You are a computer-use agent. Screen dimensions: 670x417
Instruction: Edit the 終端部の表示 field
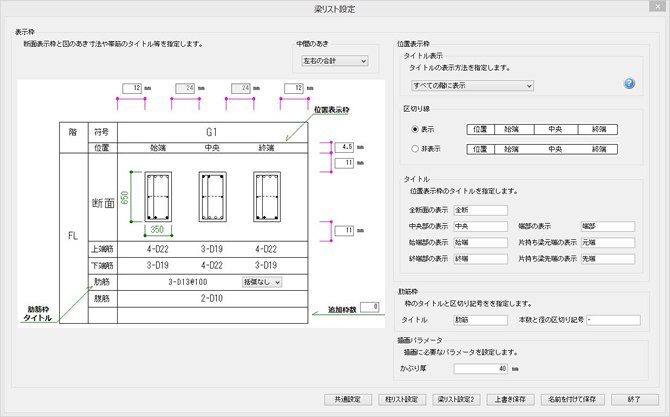point(481,259)
